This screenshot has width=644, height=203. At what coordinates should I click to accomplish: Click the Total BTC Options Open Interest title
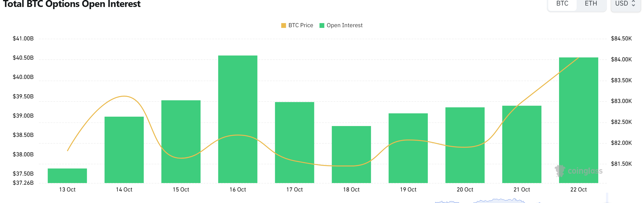(72, 4)
